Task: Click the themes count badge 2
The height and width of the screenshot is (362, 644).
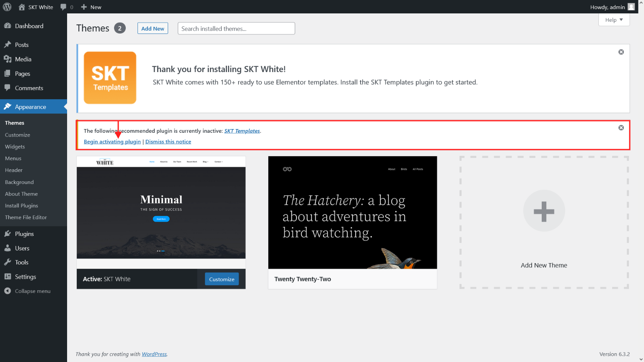Action: point(120,28)
